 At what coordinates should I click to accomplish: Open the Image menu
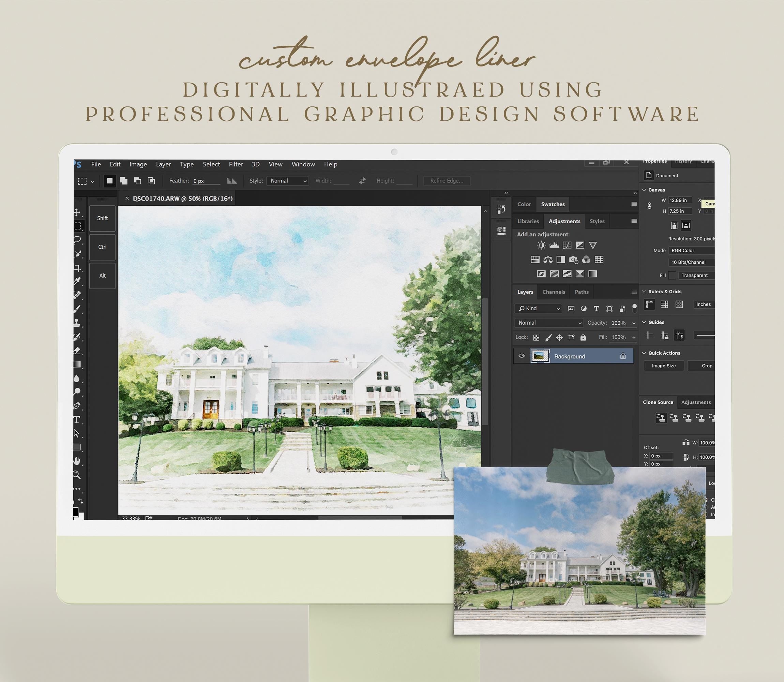pyautogui.click(x=138, y=164)
